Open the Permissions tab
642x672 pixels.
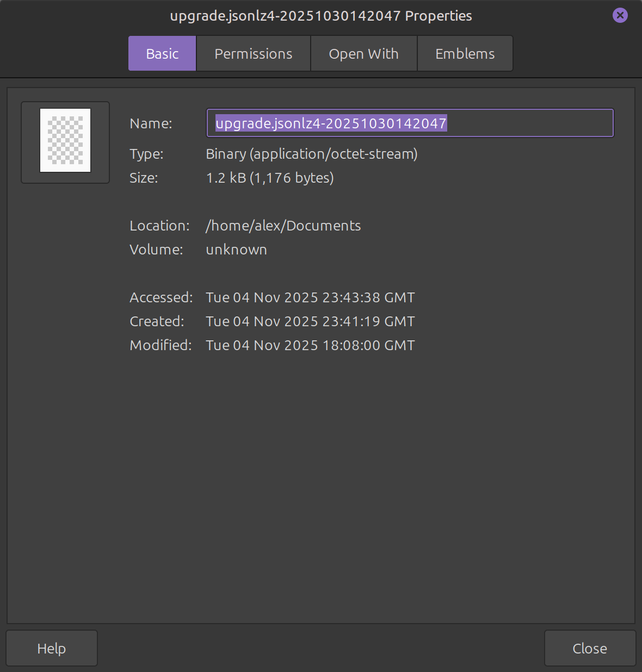pyautogui.click(x=253, y=54)
